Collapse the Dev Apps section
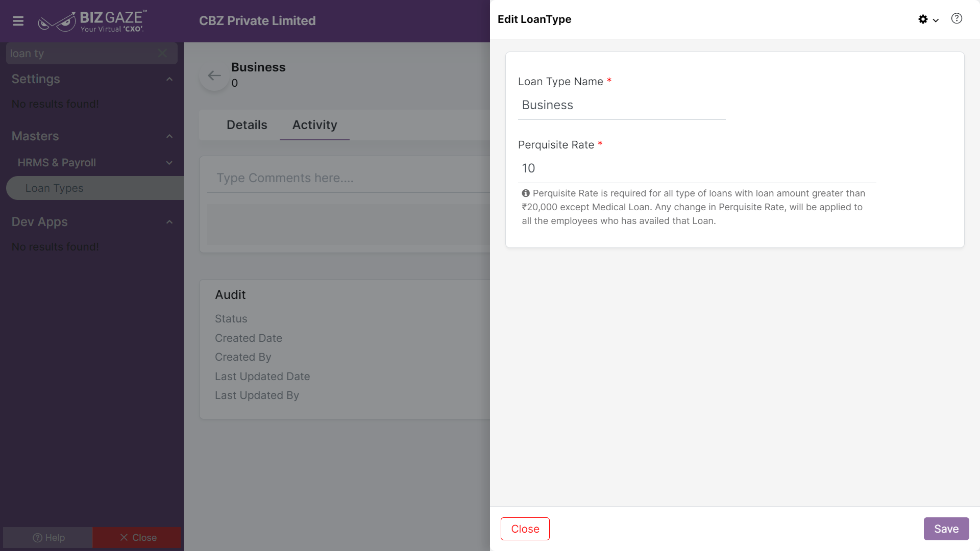The width and height of the screenshot is (980, 551). tap(169, 222)
